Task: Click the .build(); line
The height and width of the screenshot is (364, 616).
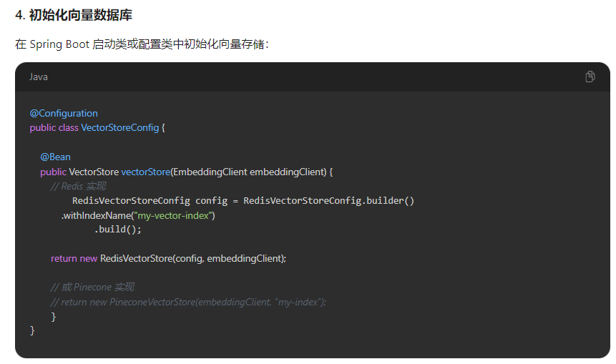Action: click(x=117, y=230)
